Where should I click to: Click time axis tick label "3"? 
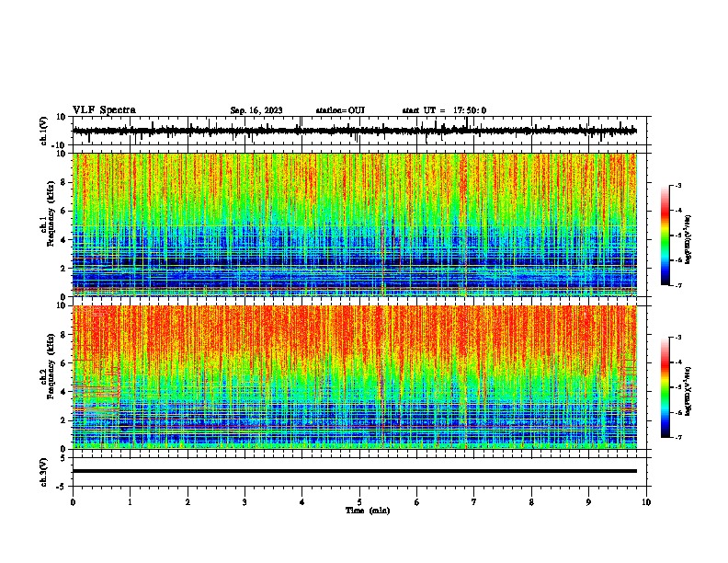click(x=245, y=502)
